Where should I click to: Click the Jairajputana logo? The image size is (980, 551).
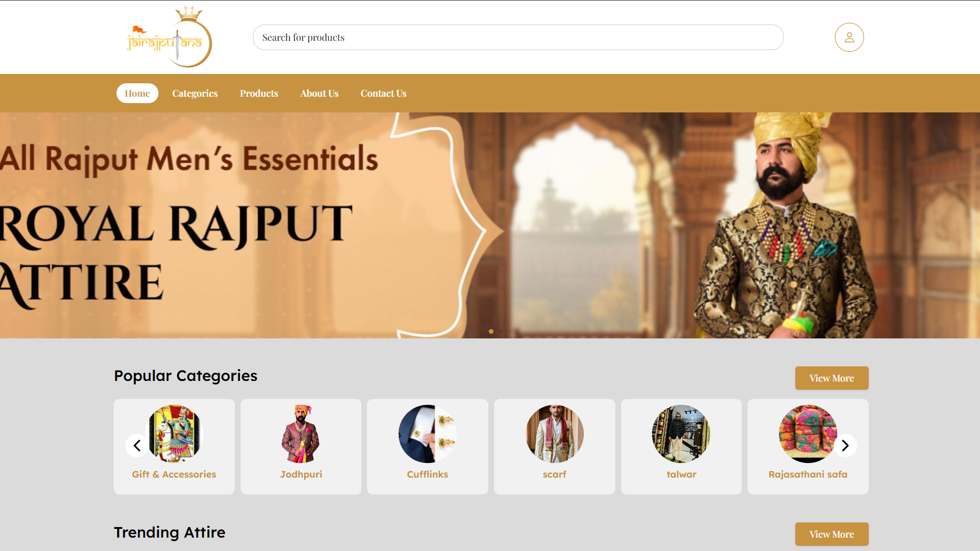pos(170,37)
